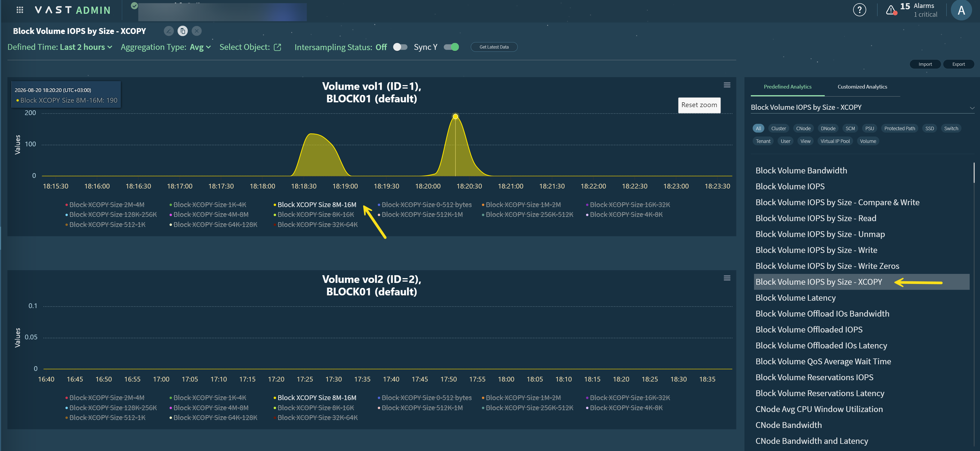
Task: Open 'CNode Avg CPU Window Utilization' report
Action: tap(819, 409)
